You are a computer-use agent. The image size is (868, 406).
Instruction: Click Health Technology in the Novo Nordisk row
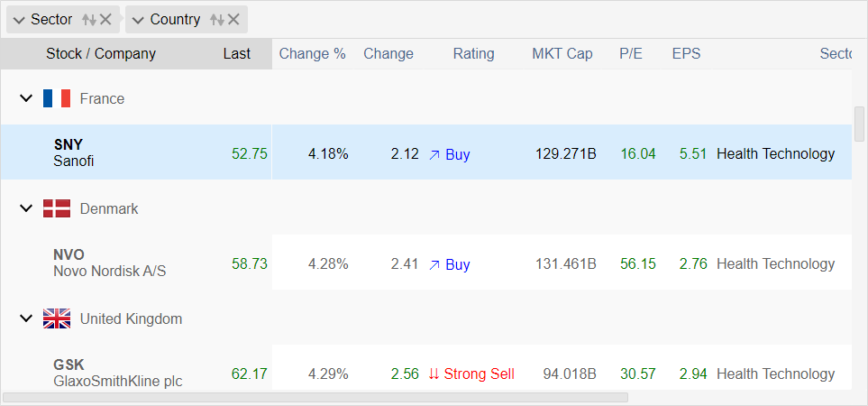[775, 264]
